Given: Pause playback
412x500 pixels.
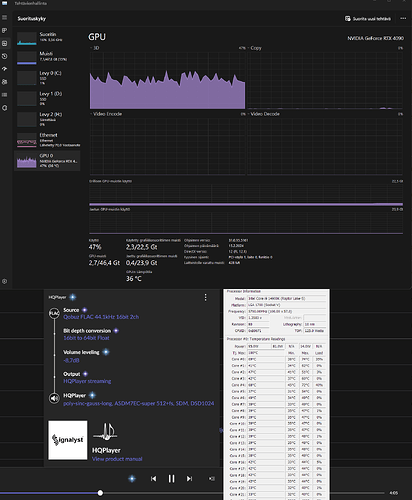Looking at the screenshot, I should 171,479.
